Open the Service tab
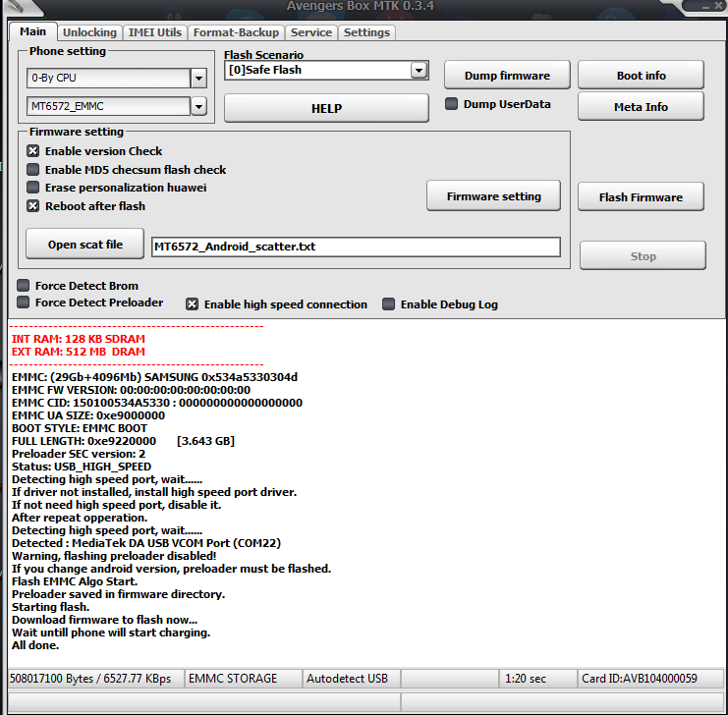The width and height of the screenshot is (728, 715). [311, 32]
